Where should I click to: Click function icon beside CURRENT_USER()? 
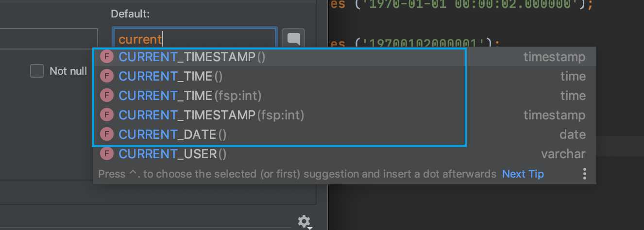pos(106,154)
